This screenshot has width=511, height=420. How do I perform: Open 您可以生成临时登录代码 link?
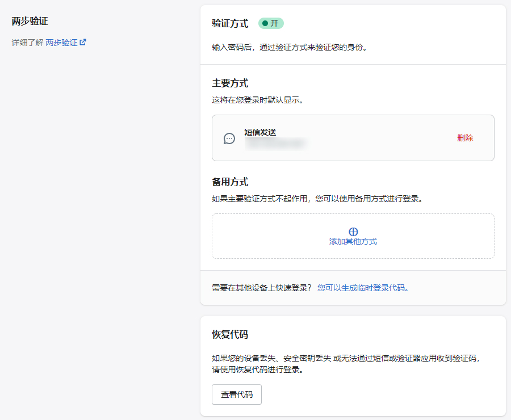[363, 288]
